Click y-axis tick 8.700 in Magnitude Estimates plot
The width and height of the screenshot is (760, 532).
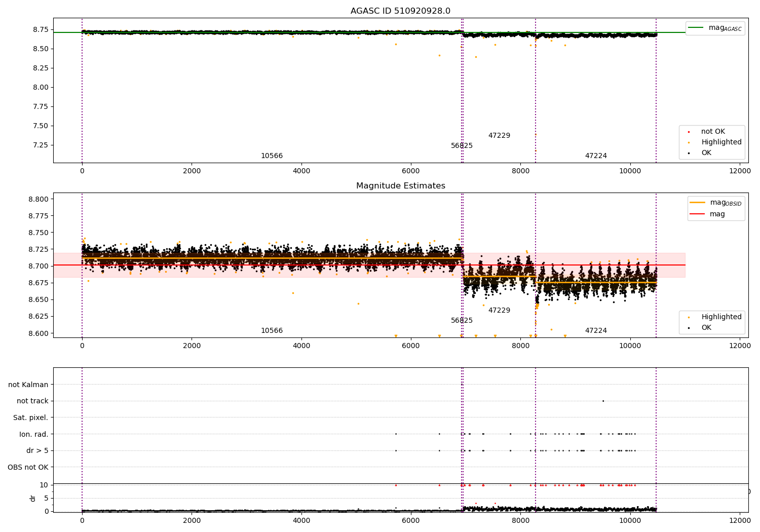coord(39,266)
